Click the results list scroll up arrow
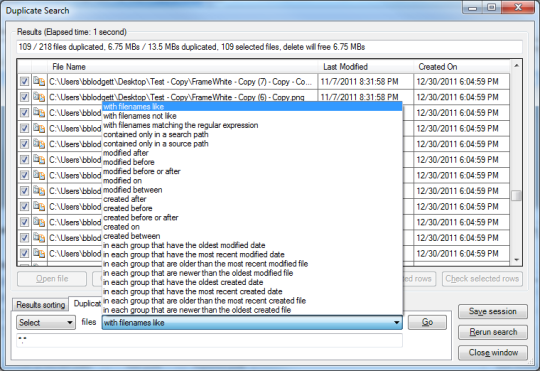Screen dimensions: 540x371 click(x=516, y=65)
